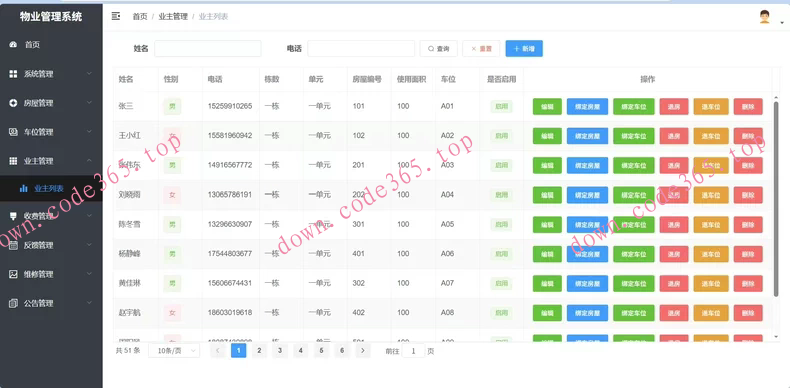
Task: Go to previous page arrow
Action: (x=218, y=351)
